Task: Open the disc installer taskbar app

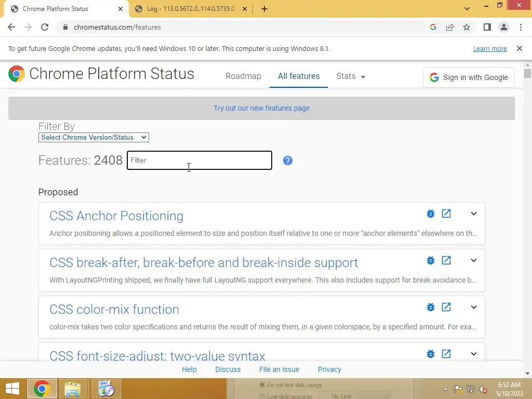Action: tap(106, 389)
